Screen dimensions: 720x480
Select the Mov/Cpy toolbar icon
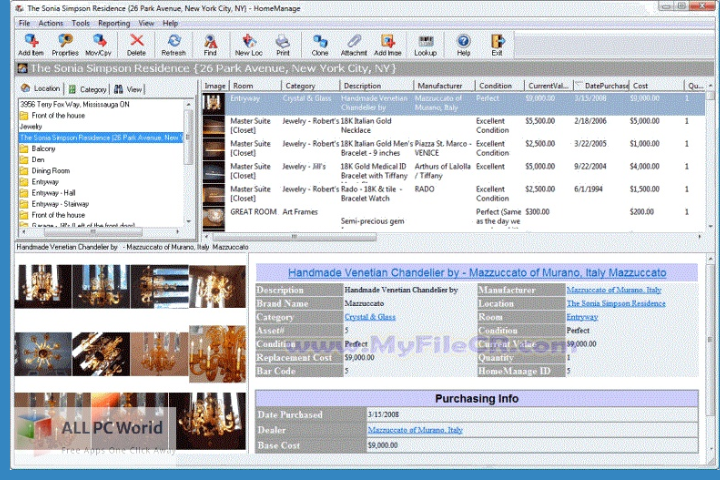pos(98,45)
